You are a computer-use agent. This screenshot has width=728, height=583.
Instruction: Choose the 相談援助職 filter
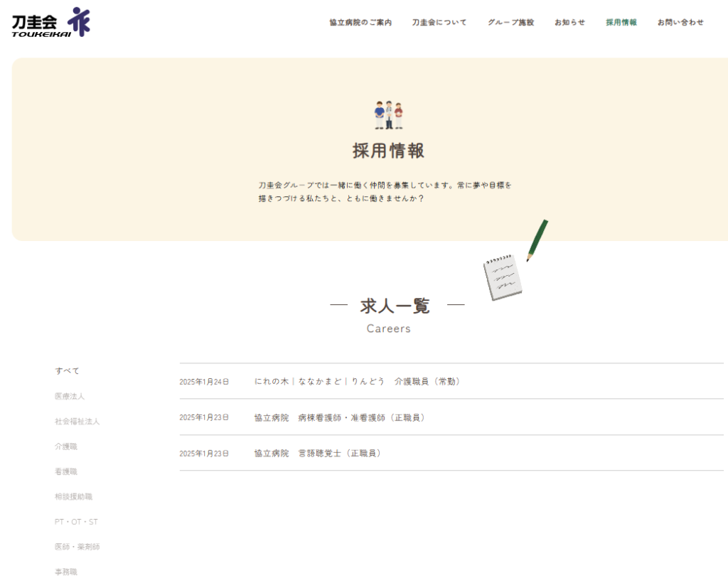(74, 496)
